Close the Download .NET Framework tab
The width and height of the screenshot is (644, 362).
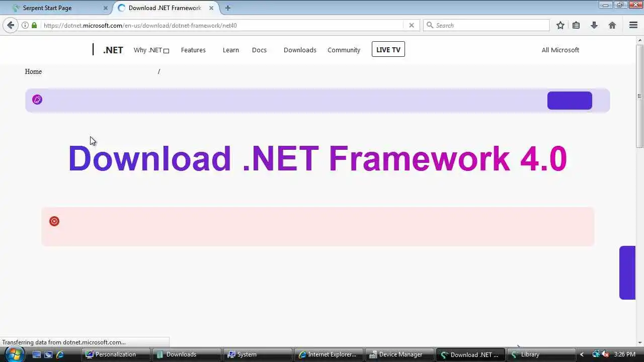pos(211,8)
